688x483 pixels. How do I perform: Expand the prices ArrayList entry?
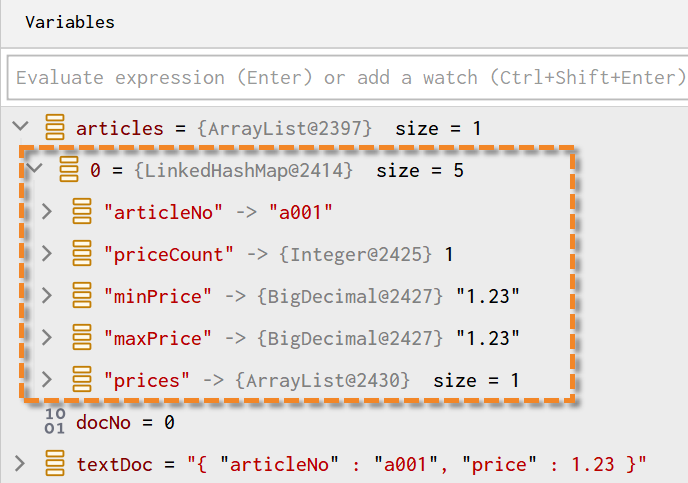pos(47,379)
